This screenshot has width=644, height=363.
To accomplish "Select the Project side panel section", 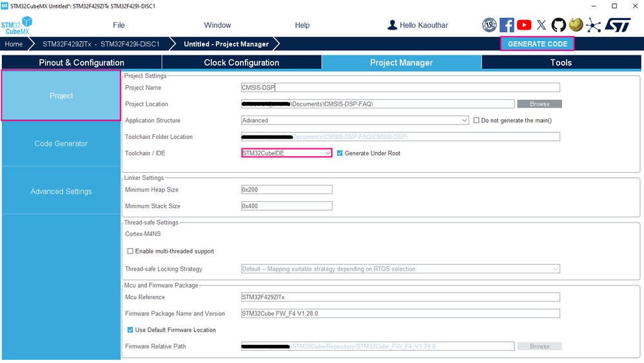I will click(x=61, y=95).
